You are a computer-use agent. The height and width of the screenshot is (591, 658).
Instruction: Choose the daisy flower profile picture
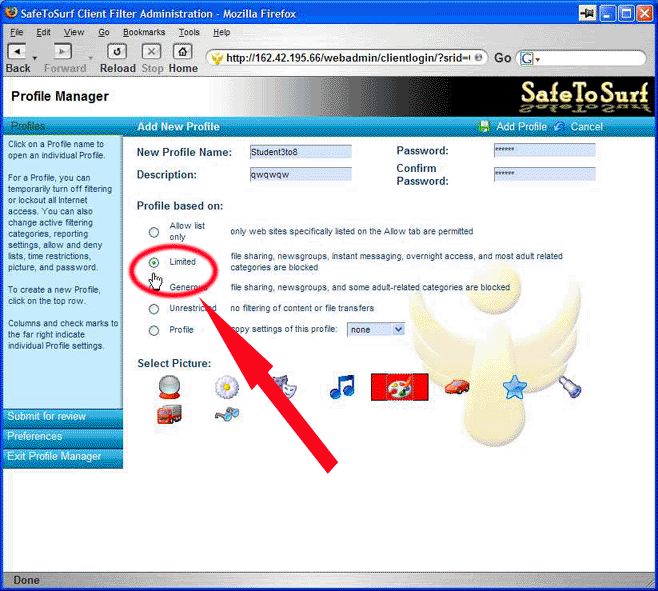pyautogui.click(x=227, y=387)
